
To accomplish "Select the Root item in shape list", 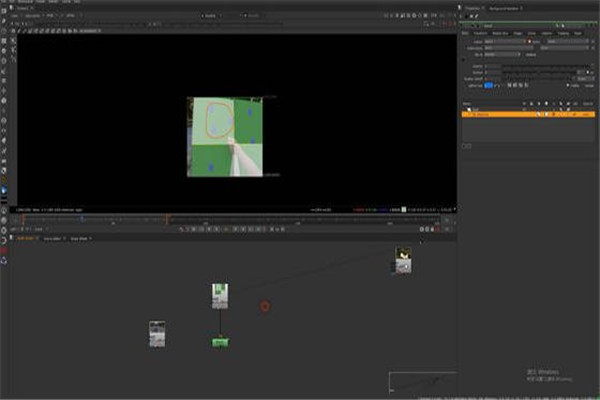I will [x=476, y=110].
